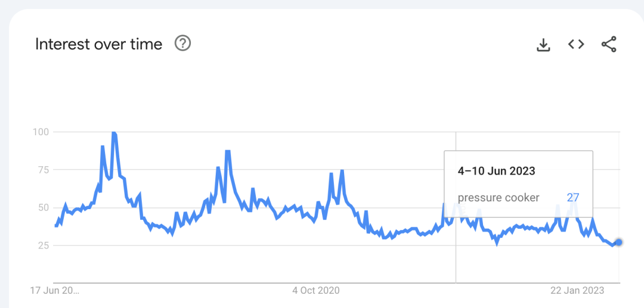Download the chart data as CSV
The height and width of the screenshot is (308, 644).
pos(543,45)
